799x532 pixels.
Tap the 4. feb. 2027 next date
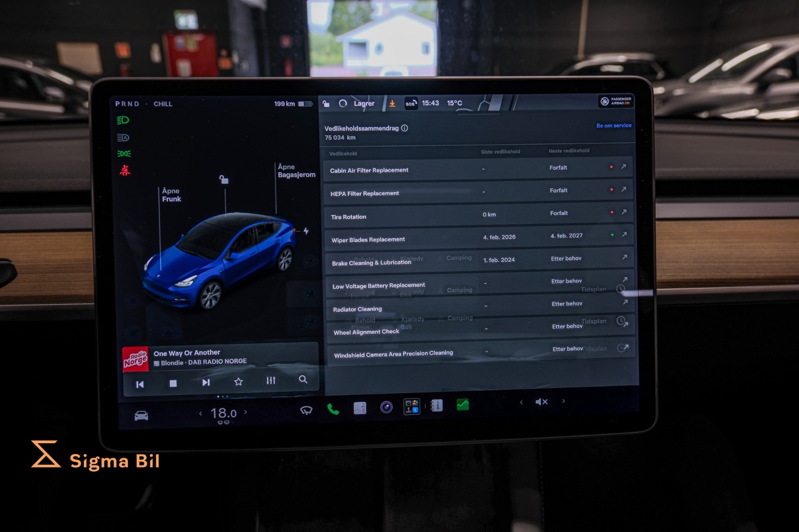566,236
